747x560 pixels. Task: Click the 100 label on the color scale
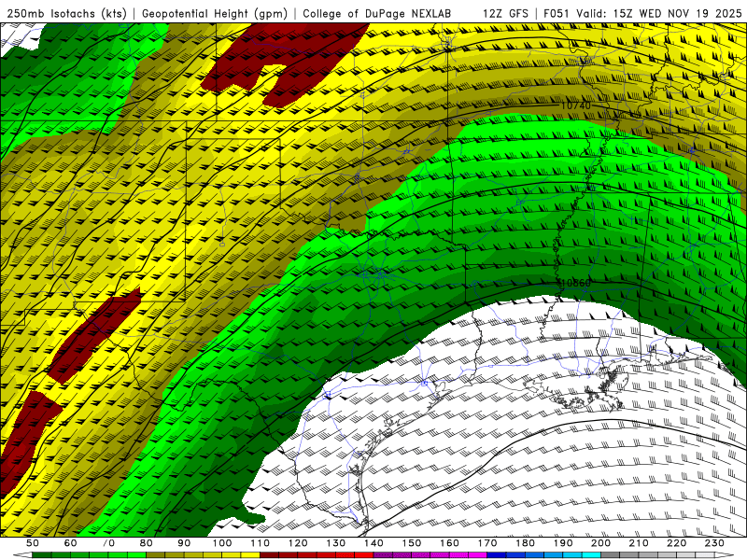222,543
